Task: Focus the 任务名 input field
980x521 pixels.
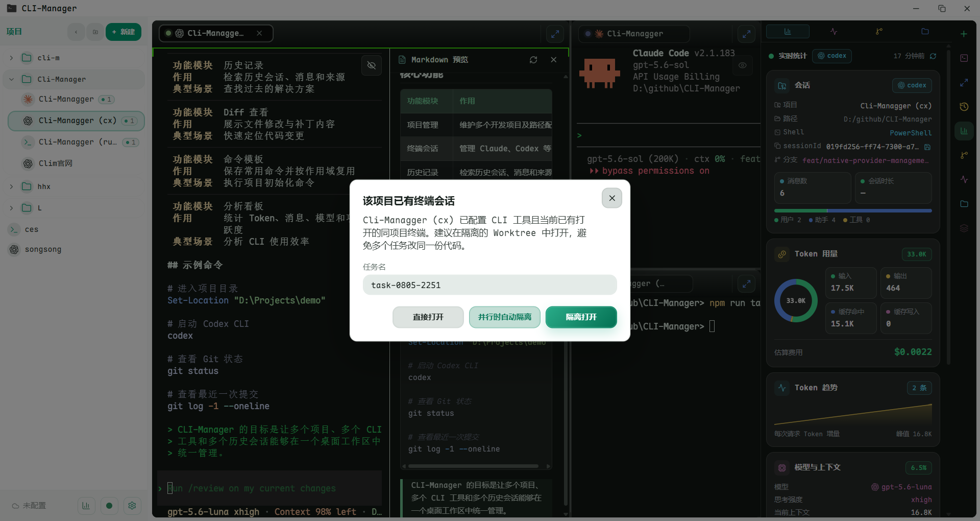Action: pos(489,285)
